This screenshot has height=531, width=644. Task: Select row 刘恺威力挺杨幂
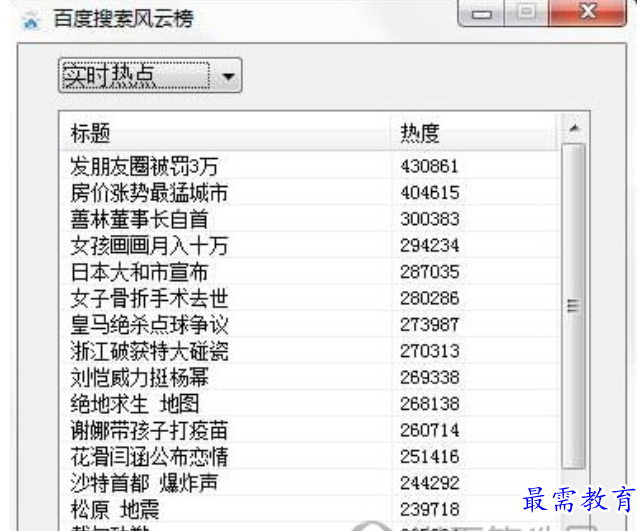(x=309, y=377)
